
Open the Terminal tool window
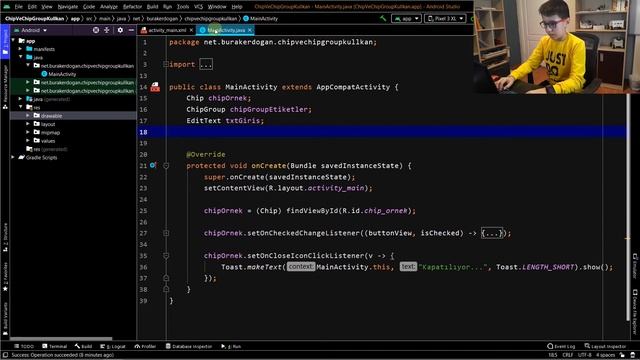pyautogui.click(x=54, y=346)
